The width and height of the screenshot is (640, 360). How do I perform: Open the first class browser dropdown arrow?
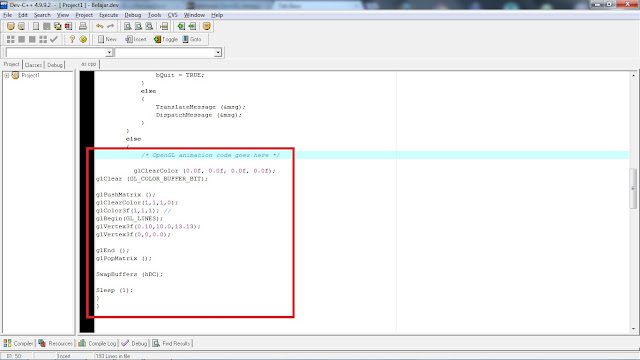[109, 53]
